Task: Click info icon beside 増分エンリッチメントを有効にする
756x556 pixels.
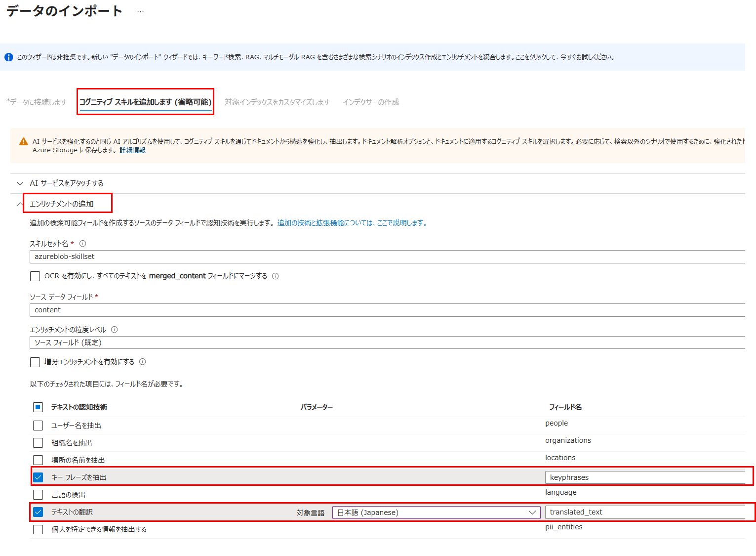Action: coord(142,362)
